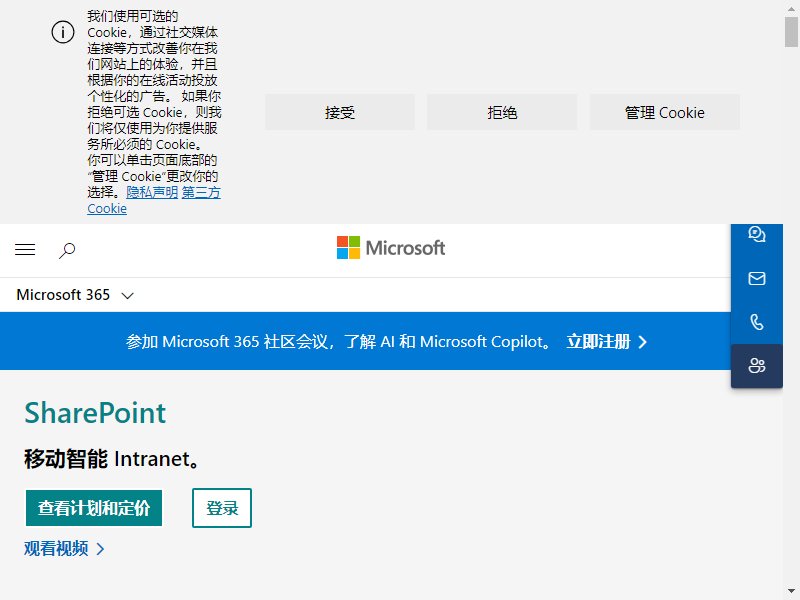Click the search magnifier icon

[x=67, y=251]
